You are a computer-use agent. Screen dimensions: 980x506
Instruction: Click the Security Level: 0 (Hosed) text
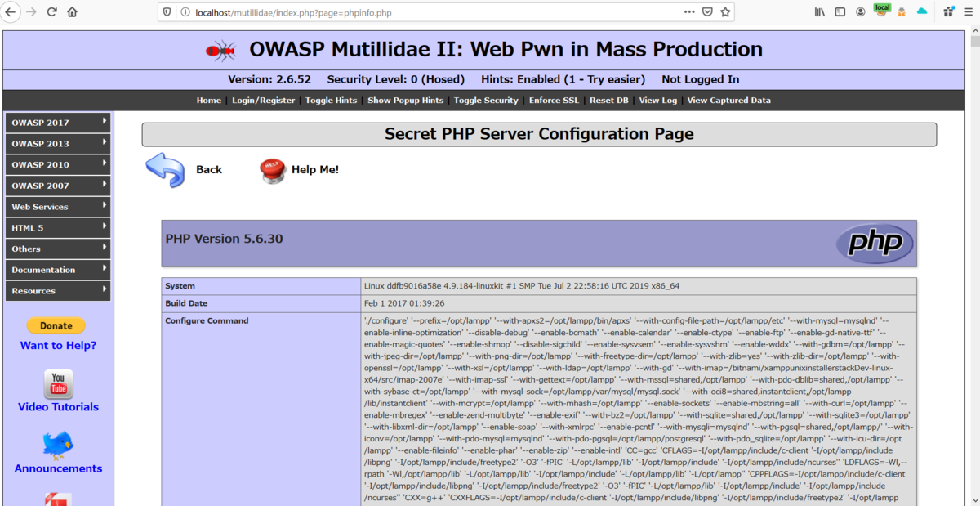(396, 79)
